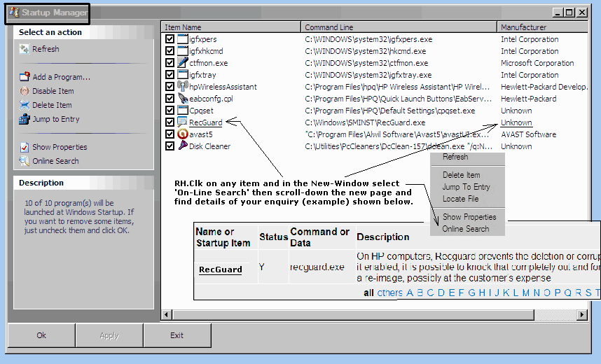Open the letter A index link
Image resolution: width=601 pixels, height=364 pixels.
(x=410, y=293)
